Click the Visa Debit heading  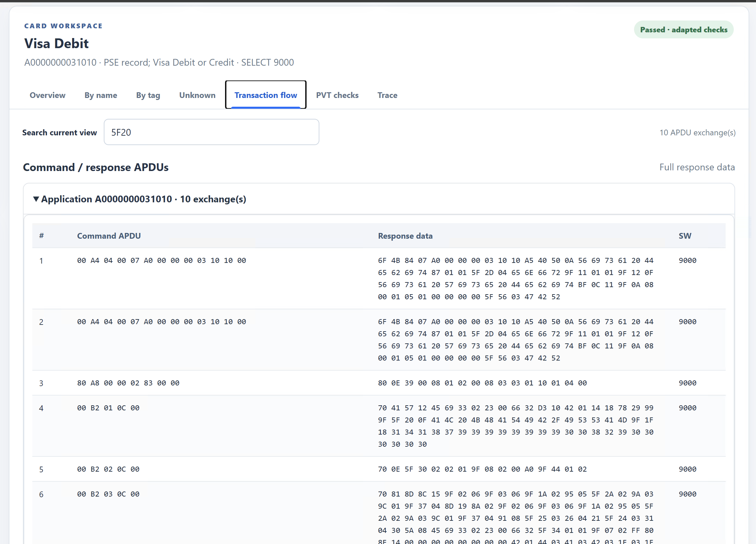point(56,43)
